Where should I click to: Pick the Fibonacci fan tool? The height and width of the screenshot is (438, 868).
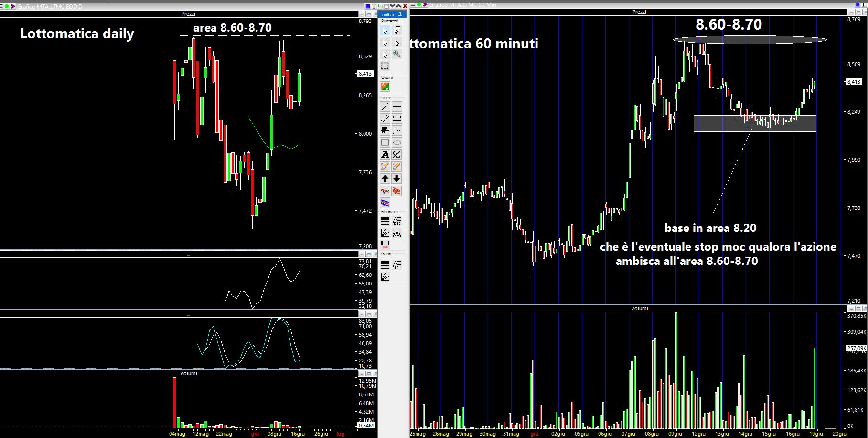tap(385, 233)
